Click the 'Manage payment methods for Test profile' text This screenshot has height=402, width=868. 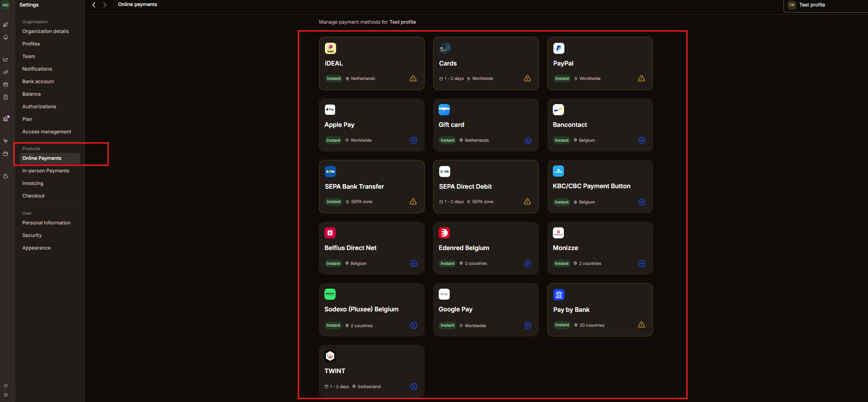click(x=368, y=22)
